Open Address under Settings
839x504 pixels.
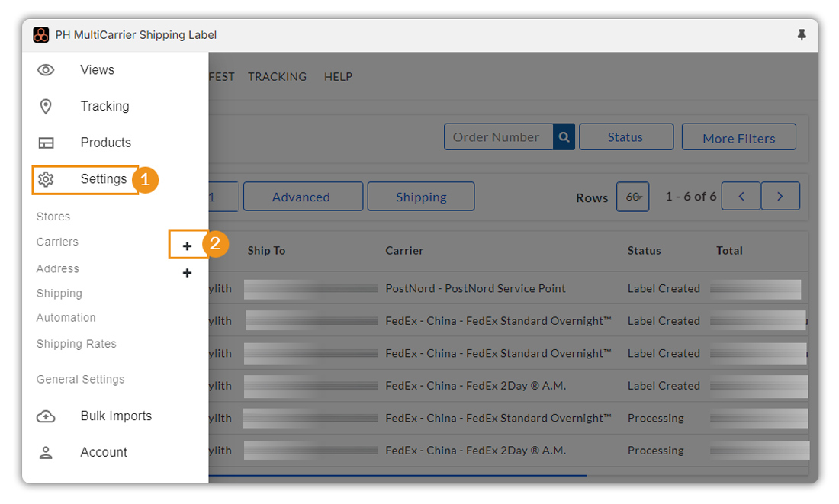coord(58,268)
